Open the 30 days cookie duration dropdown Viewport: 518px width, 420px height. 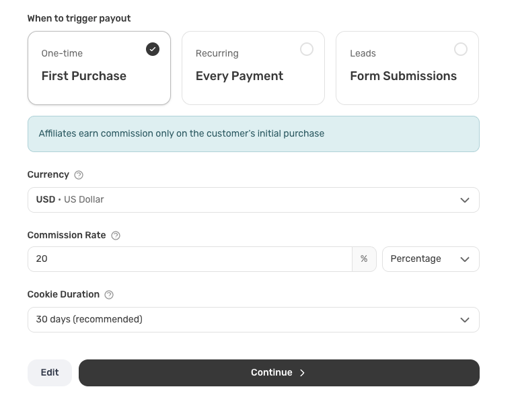coord(242,320)
